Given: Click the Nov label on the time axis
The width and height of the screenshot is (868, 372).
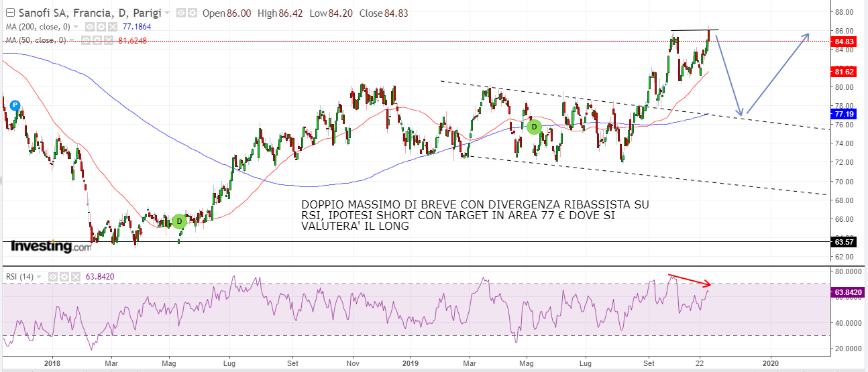Looking at the screenshot, I should point(353,363).
